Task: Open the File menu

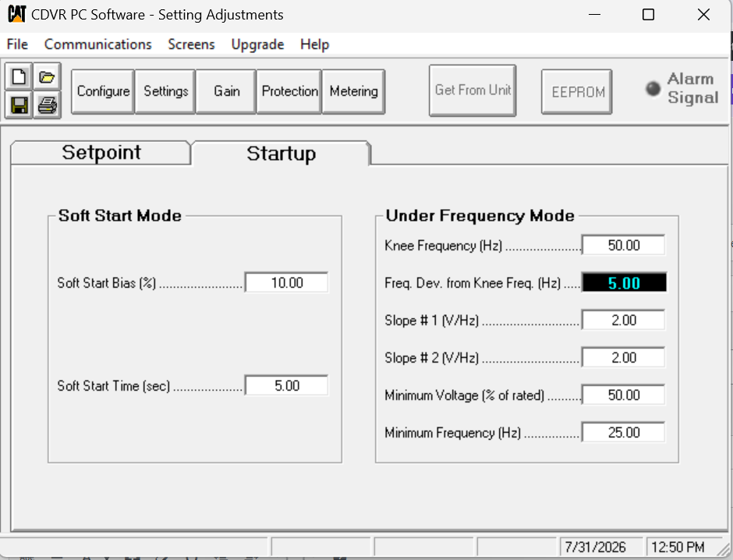Action: click(x=17, y=44)
